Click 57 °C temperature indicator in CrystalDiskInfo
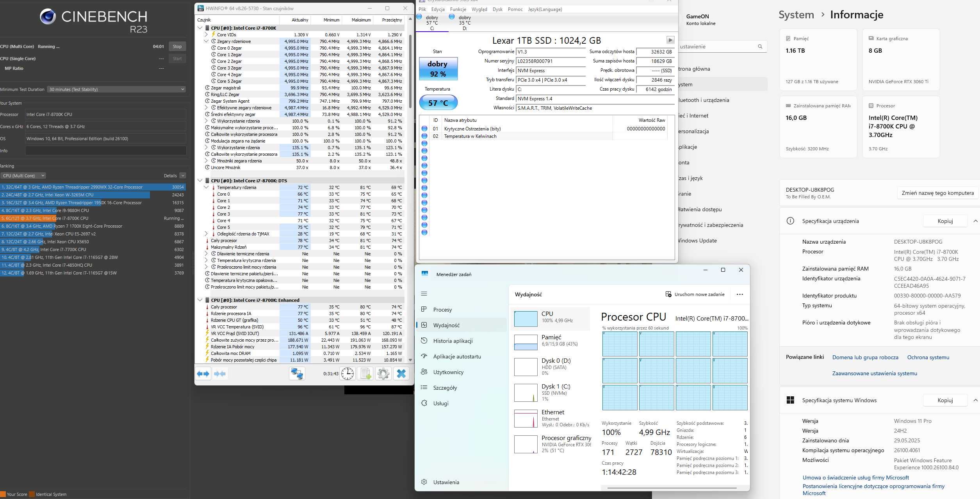Screen dimensions: 980x499 pos(438,103)
